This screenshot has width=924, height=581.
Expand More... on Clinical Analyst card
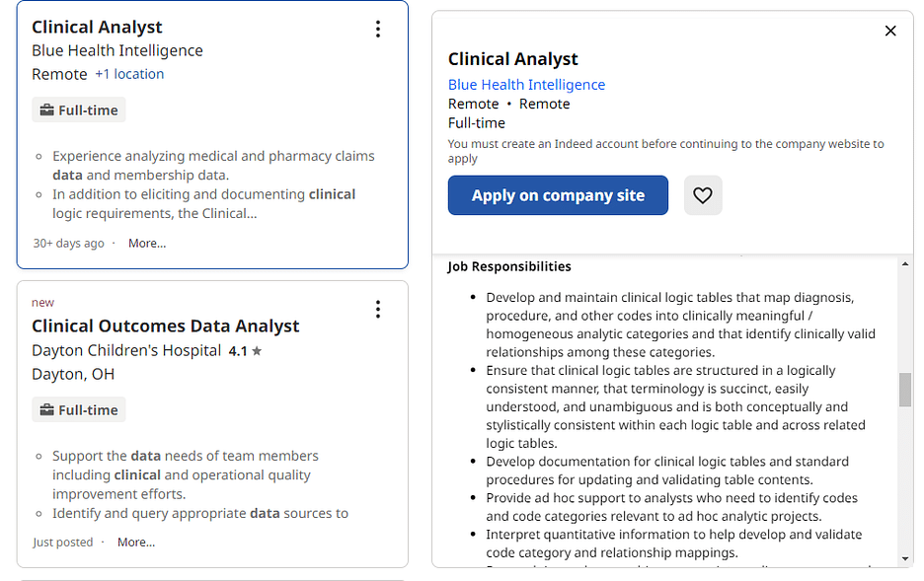147,243
